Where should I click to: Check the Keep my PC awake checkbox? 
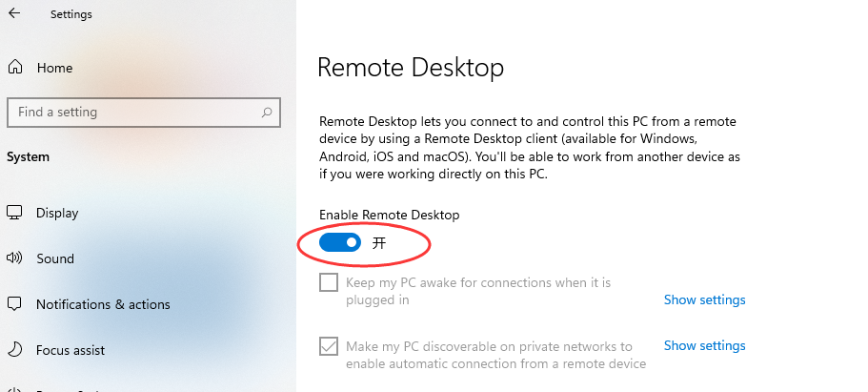329,282
